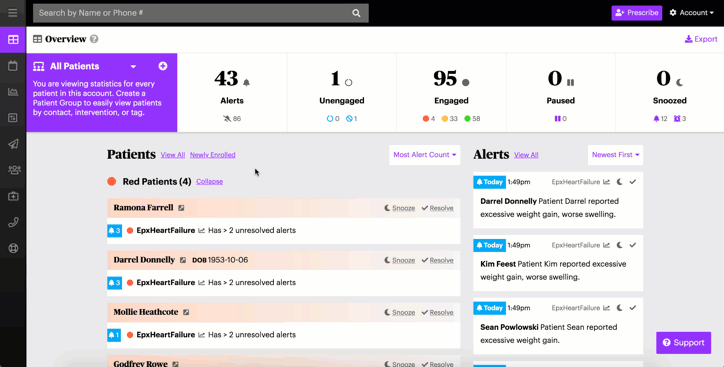Image resolution: width=724 pixels, height=367 pixels.
Task: Open the calendar sidebar icon
Action: click(x=13, y=66)
